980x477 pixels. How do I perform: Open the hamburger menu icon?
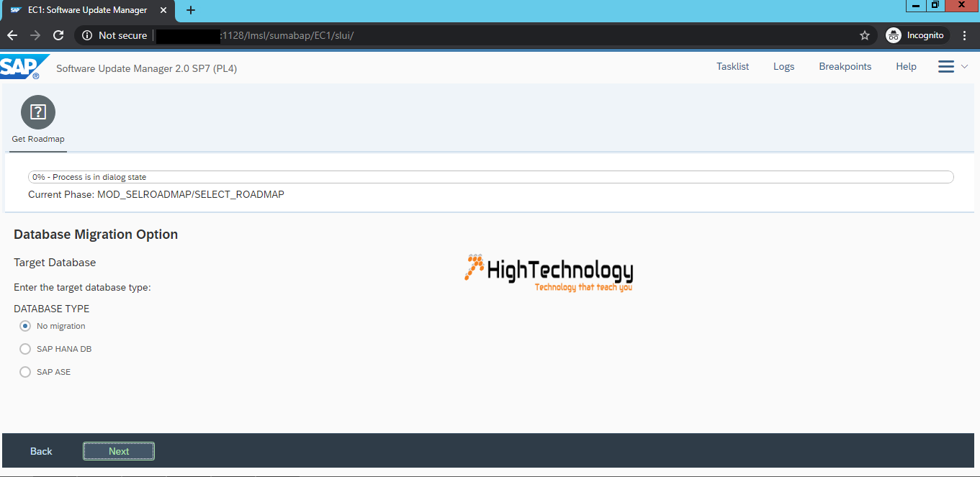pyautogui.click(x=946, y=67)
